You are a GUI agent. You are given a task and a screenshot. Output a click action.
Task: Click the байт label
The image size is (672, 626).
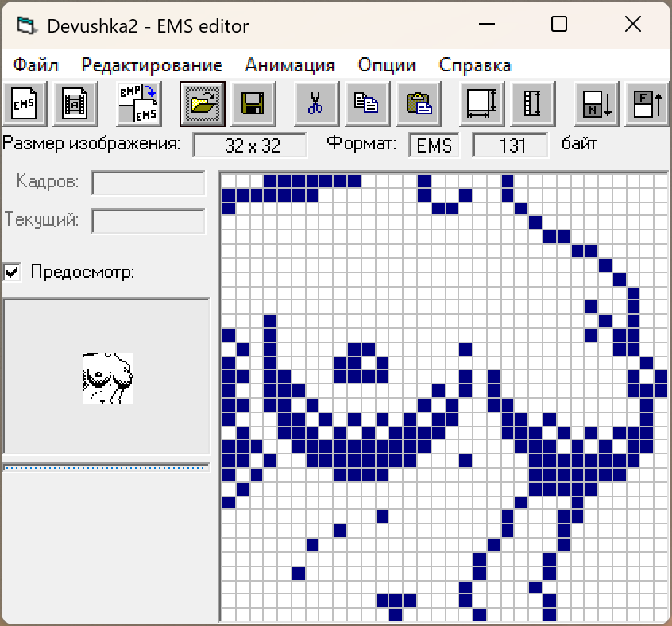point(579,144)
